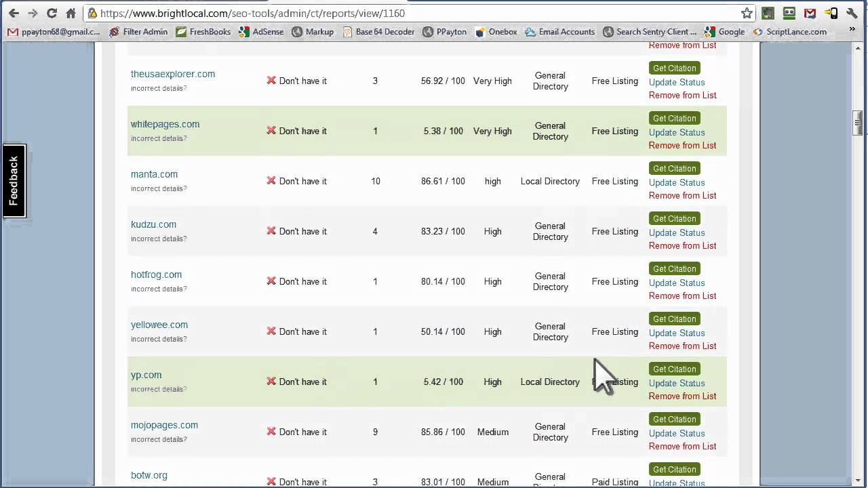
Task: Click Update Status for kudzu.com
Action: [677, 232]
